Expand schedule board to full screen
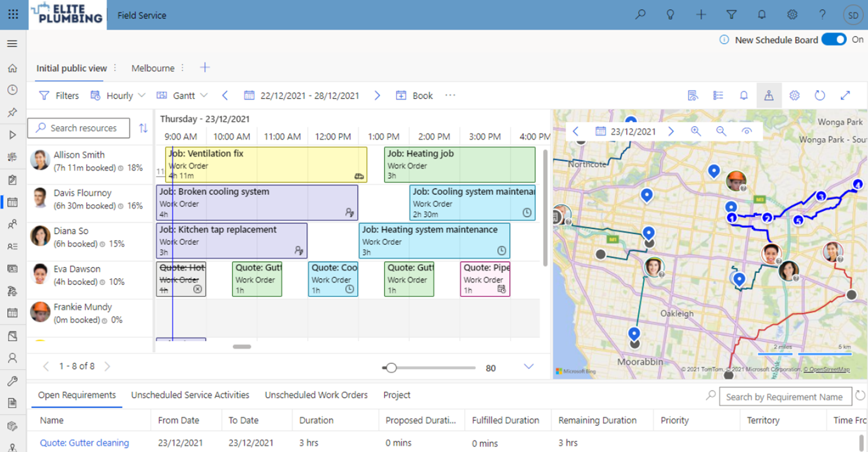 pos(845,95)
